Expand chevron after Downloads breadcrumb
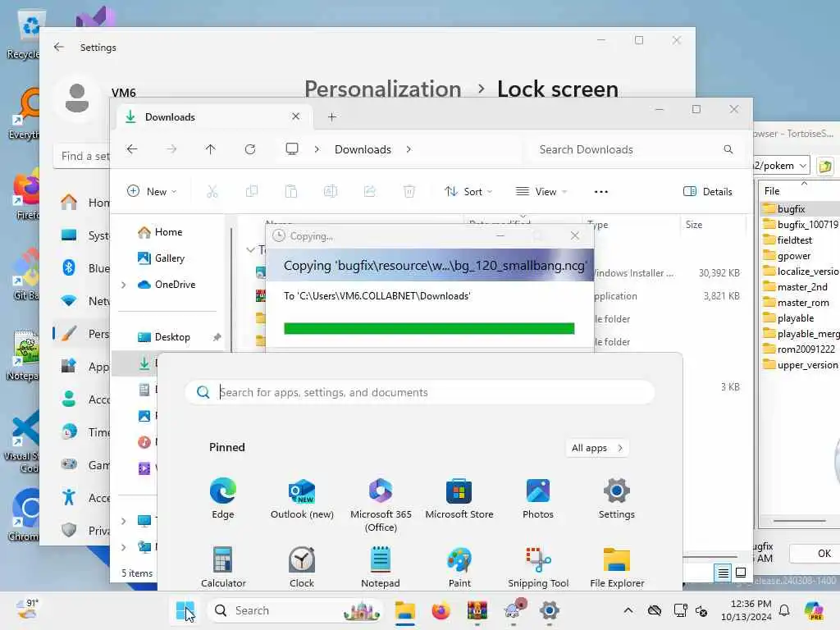Image resolution: width=840 pixels, height=630 pixels. [x=409, y=149]
